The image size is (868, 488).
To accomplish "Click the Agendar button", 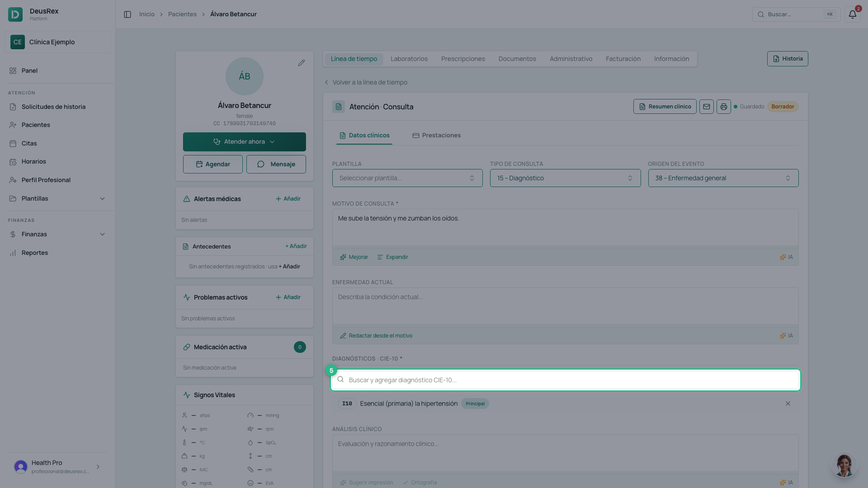I will click(213, 164).
